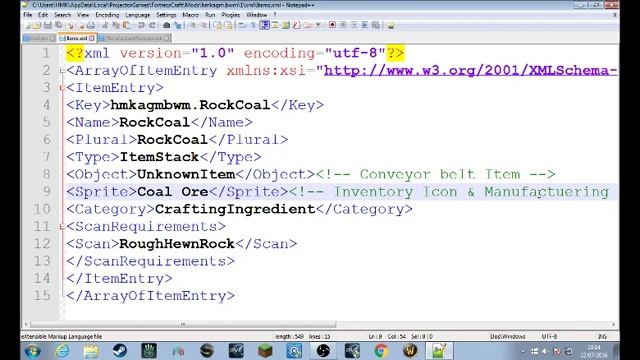The image size is (640, 360).
Task: Open Find with the binoculars icon
Action: tap(167, 25)
